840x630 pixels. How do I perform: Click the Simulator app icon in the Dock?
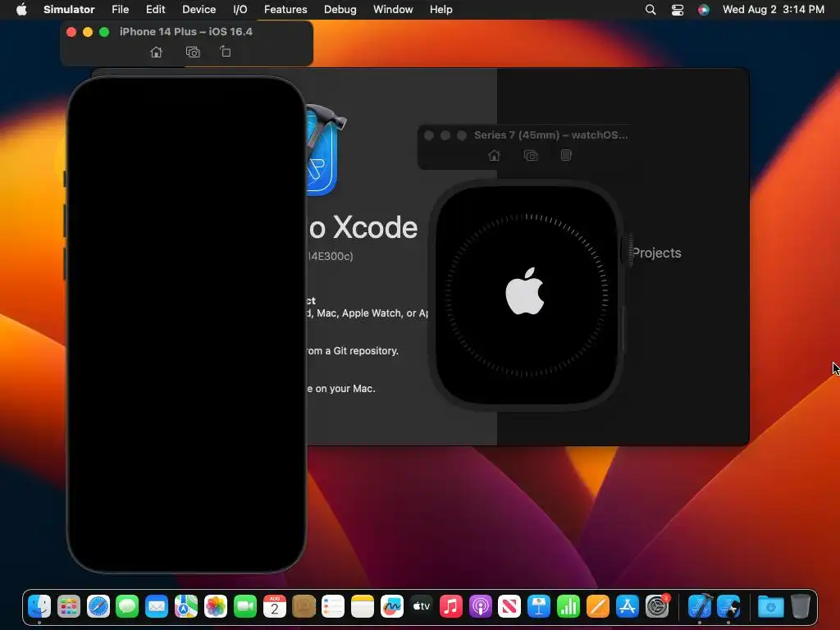pos(729,606)
